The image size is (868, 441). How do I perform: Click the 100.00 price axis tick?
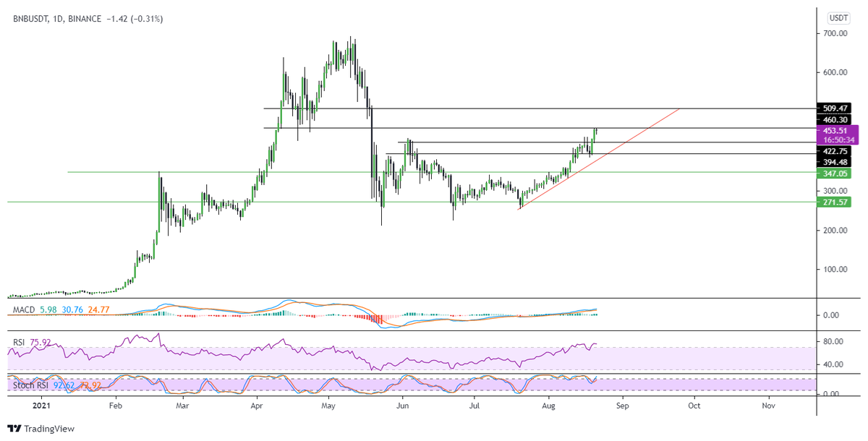click(x=834, y=269)
